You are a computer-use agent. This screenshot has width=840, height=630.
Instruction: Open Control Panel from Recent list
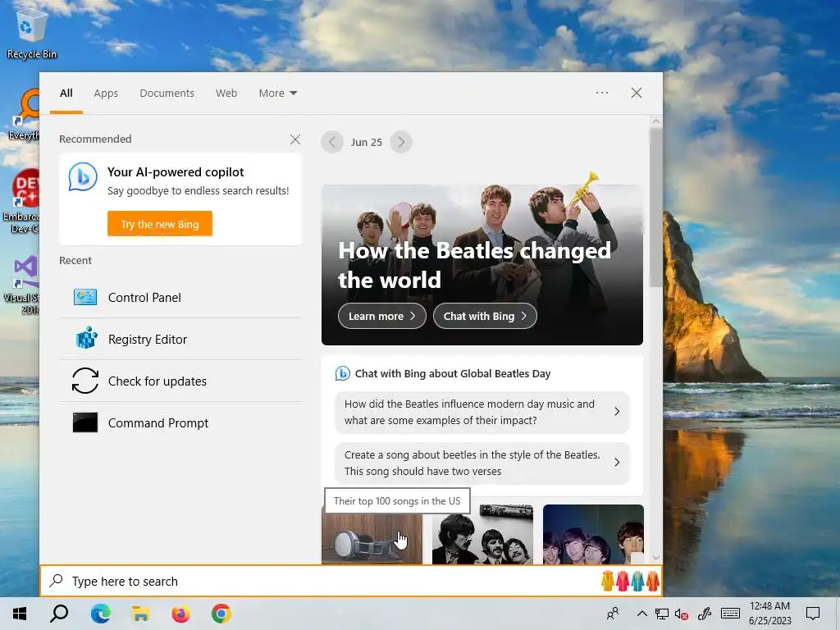point(180,297)
